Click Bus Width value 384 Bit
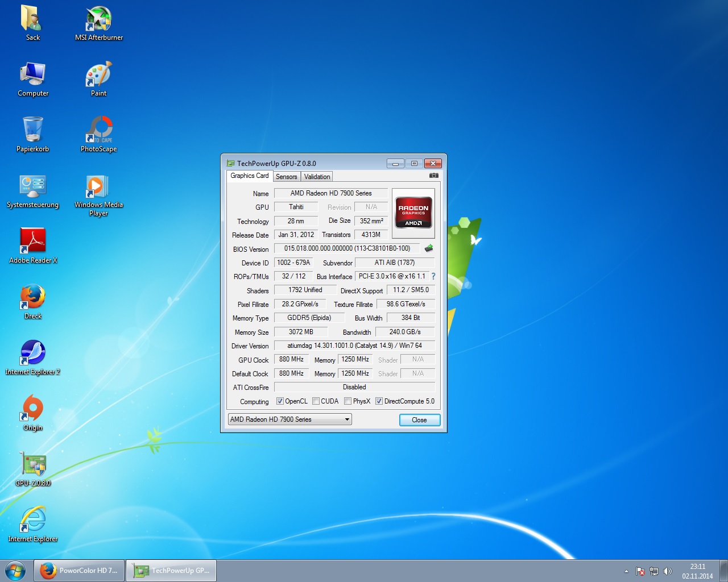Screen dimensions: 728x582 (411, 318)
